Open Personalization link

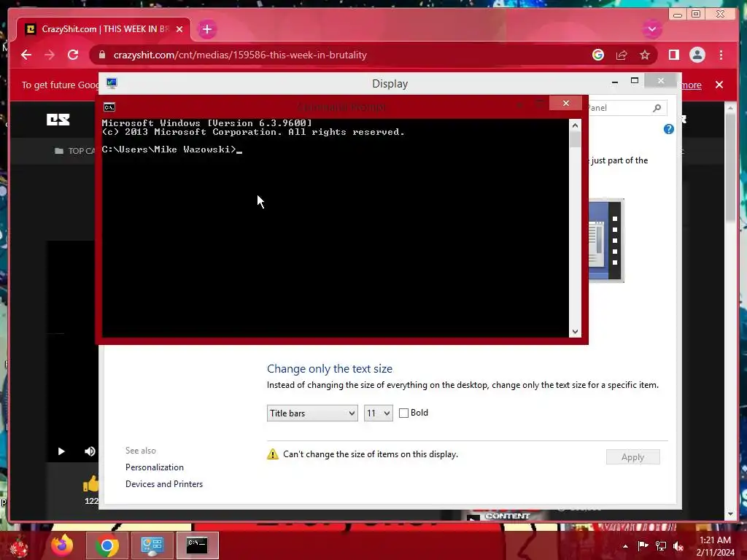[155, 467]
